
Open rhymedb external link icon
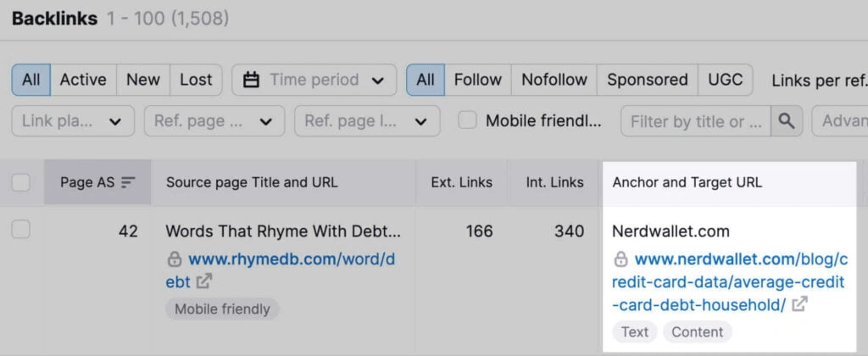pos(204,281)
